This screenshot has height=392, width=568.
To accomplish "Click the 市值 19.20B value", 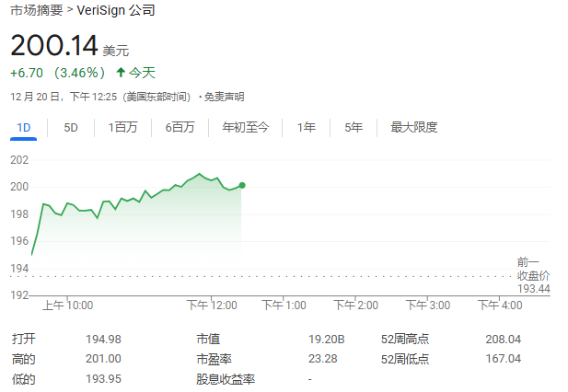I will click(x=325, y=339).
